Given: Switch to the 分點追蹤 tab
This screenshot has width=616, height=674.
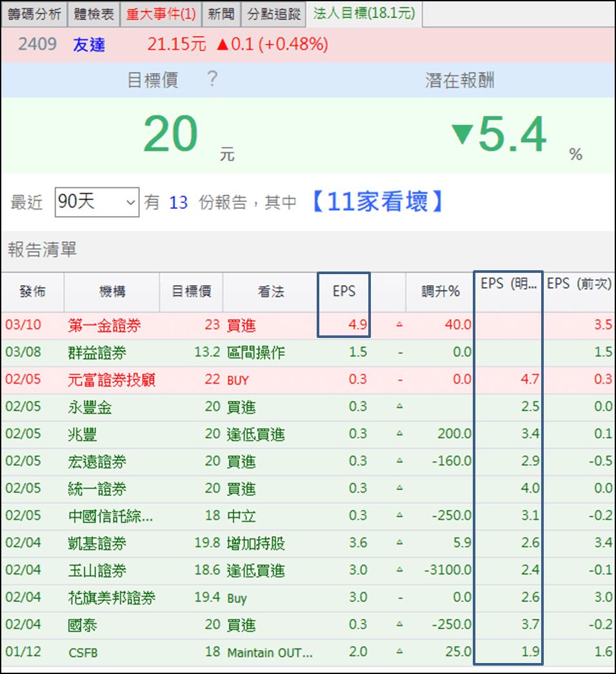Looking at the screenshot, I should point(274,14).
